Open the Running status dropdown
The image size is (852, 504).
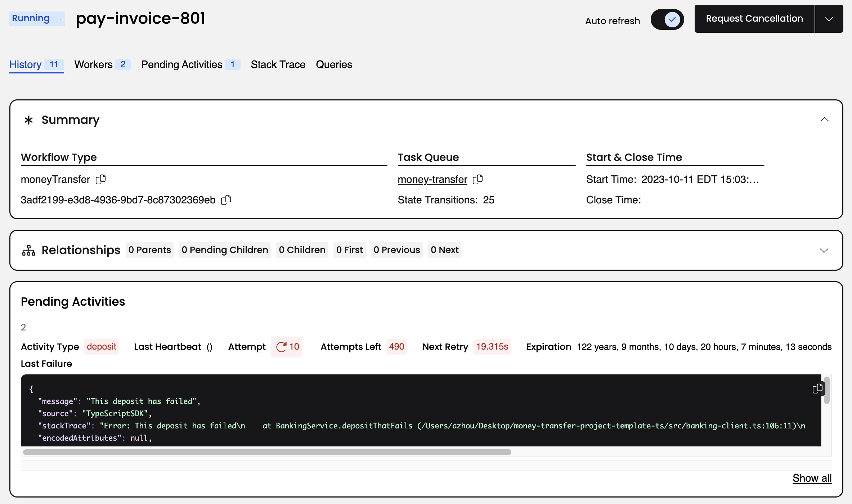click(x=36, y=18)
